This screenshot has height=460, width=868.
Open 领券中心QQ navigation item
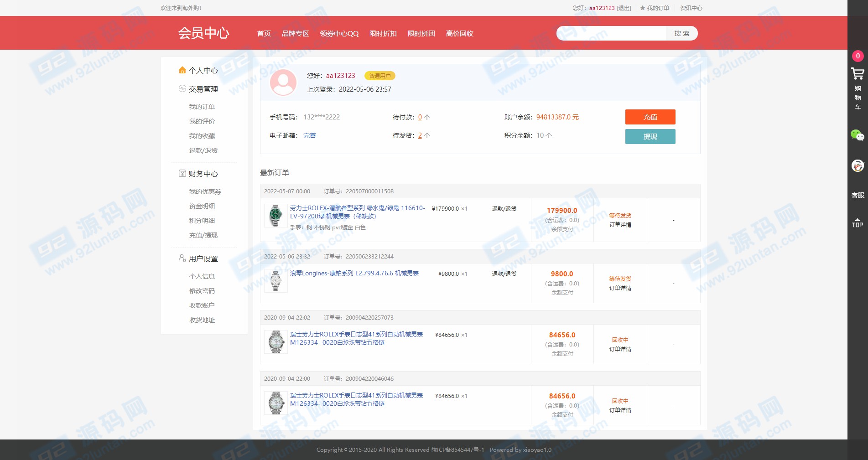(339, 33)
